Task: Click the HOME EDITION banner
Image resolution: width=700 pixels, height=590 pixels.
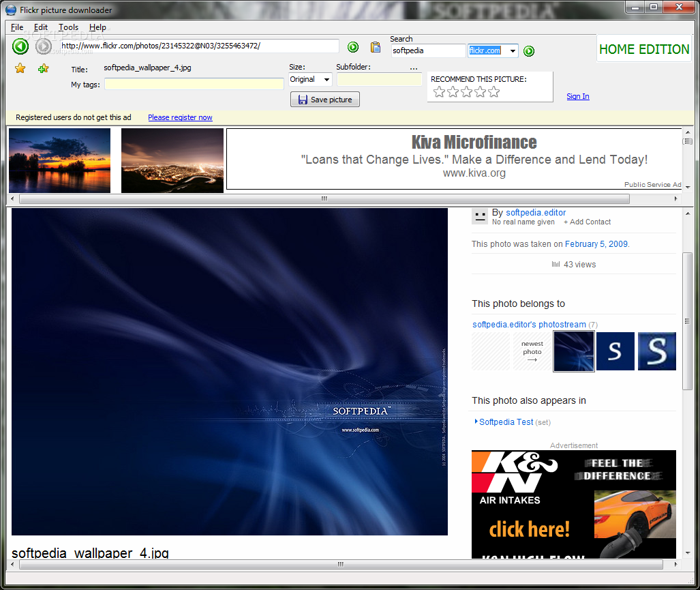Action: [643, 48]
